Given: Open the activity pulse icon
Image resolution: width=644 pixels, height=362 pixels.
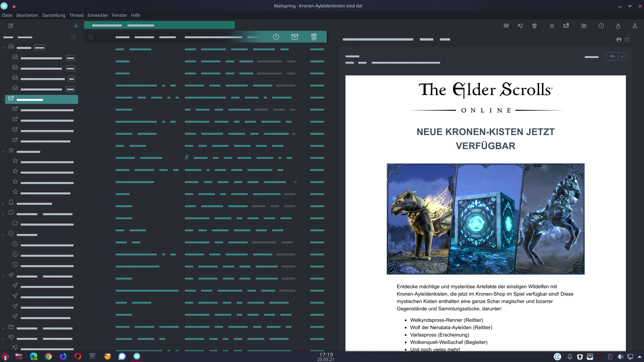Looking at the screenshot, I should (76, 26).
